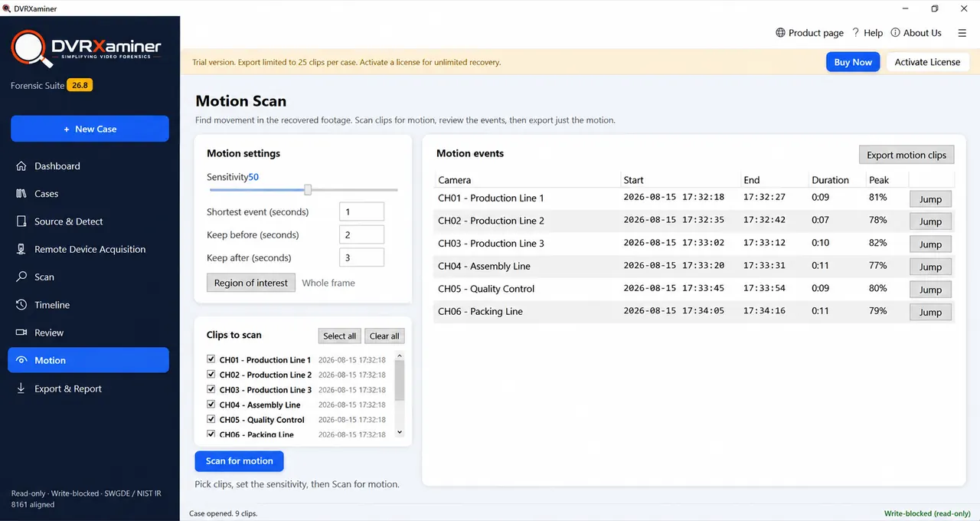This screenshot has width=980, height=521.
Task: Jump to CH04 - Assembly Line event
Action: pos(930,267)
